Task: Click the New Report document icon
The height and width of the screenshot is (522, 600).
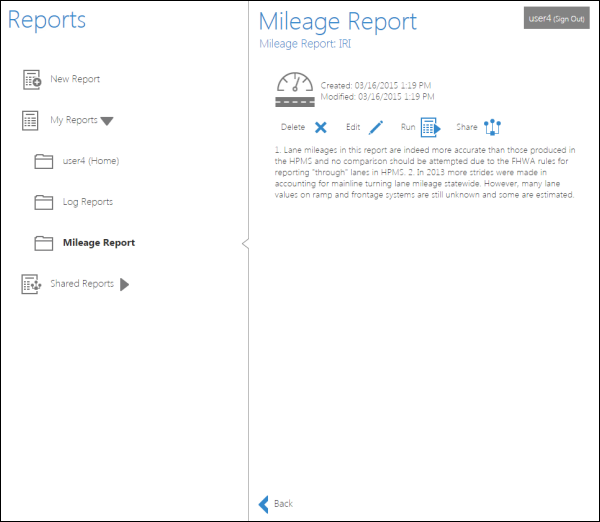Action: (x=32, y=80)
